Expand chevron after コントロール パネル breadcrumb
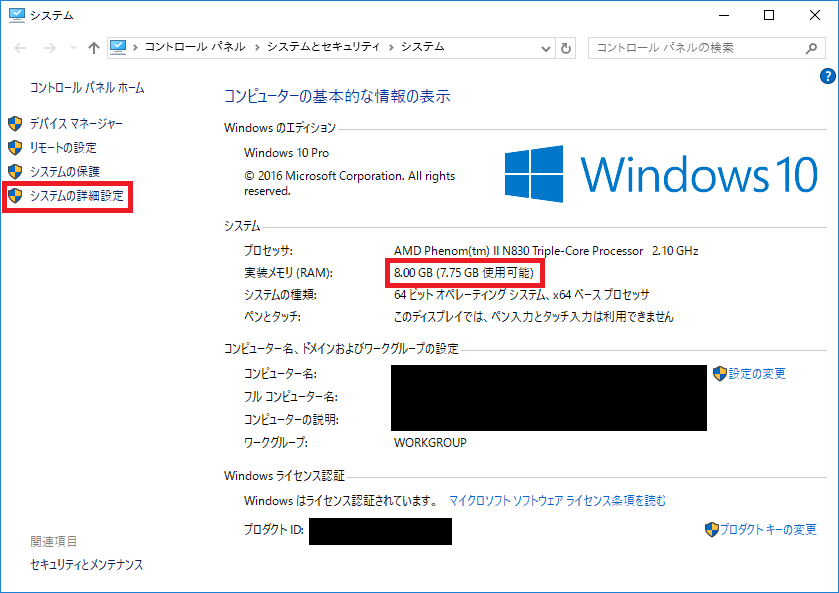 coord(257,48)
